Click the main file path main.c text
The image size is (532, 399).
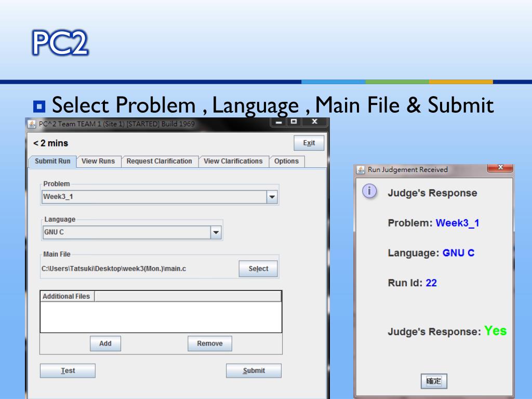click(114, 269)
